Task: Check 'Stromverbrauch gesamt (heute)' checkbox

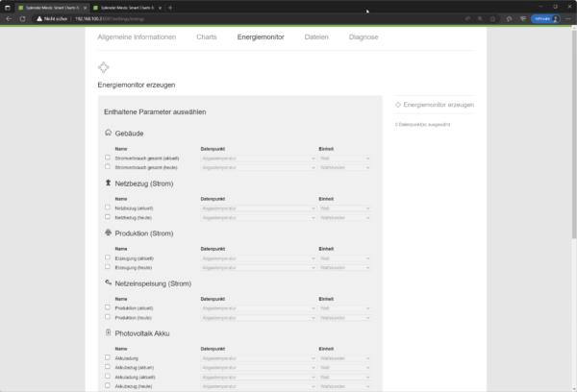Action: [108, 166]
